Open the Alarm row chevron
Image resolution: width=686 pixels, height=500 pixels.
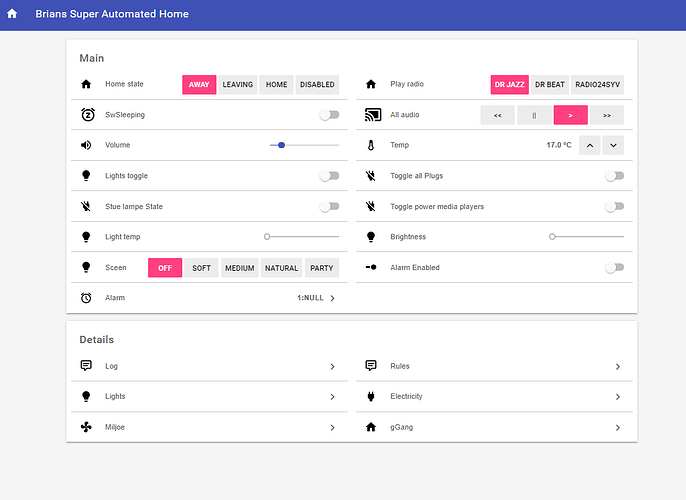pyautogui.click(x=332, y=298)
